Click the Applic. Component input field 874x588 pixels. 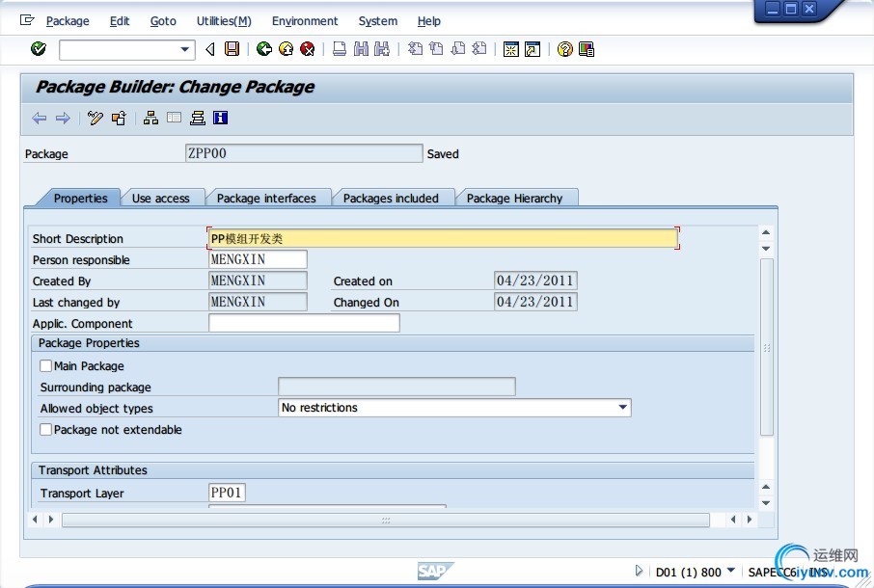[x=304, y=324]
